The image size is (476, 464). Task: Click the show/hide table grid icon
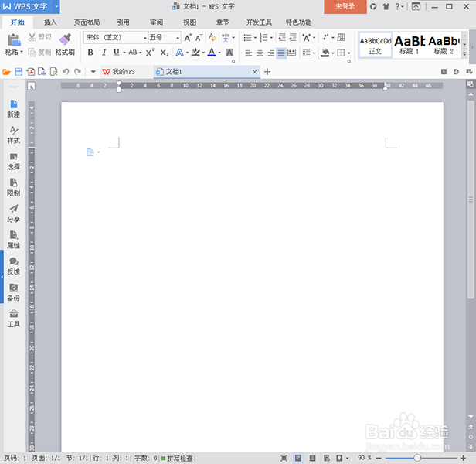pyautogui.click(x=342, y=37)
